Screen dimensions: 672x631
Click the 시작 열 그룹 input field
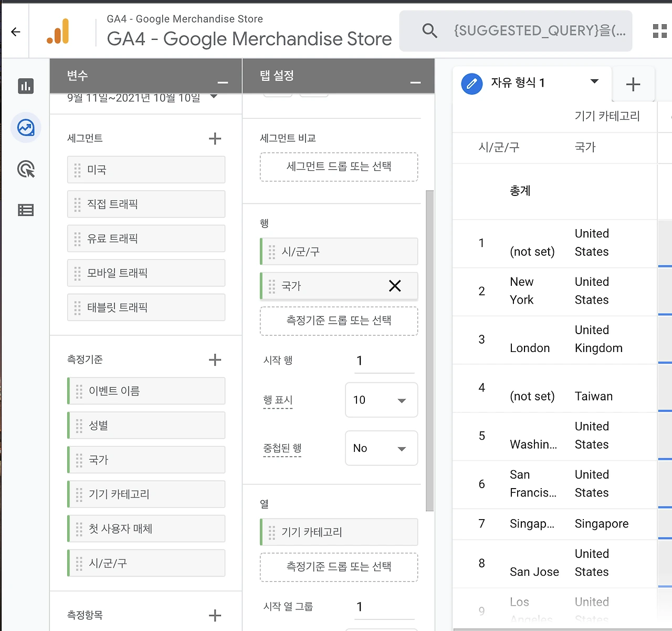tap(384, 607)
